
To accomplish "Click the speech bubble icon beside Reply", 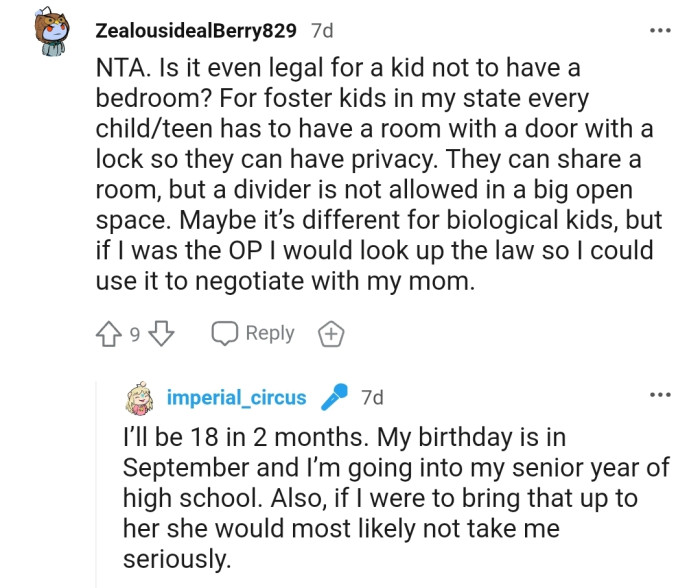I will pos(224,334).
